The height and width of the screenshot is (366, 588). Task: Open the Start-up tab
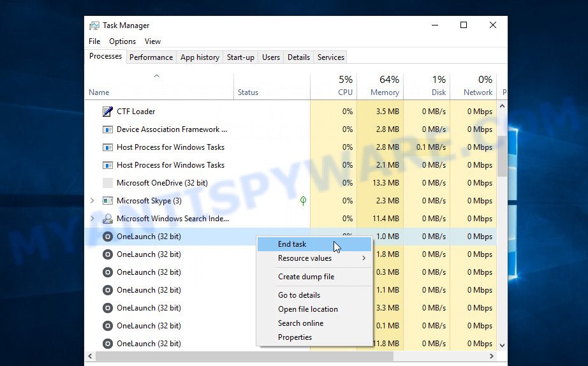coord(240,57)
